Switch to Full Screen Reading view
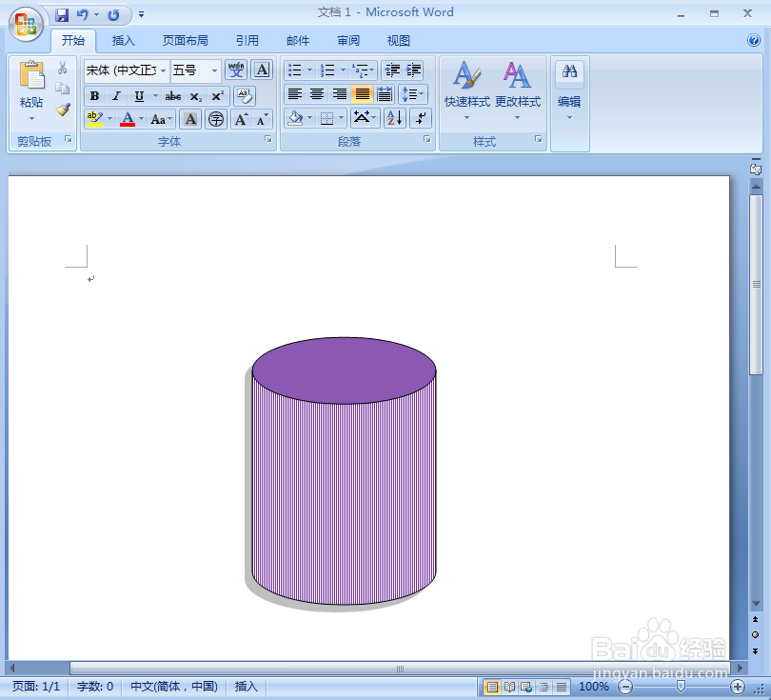Screen dimensions: 771x700 [x=509, y=687]
